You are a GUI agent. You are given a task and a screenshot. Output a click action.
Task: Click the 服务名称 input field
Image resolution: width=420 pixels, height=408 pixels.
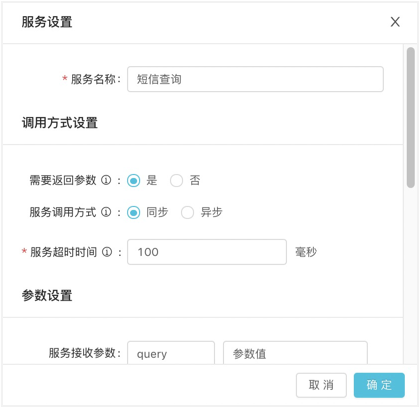point(255,79)
